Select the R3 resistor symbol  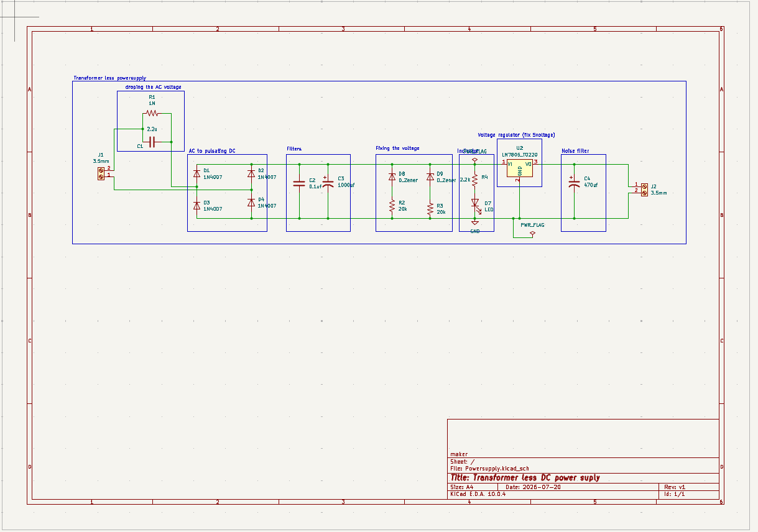point(430,209)
